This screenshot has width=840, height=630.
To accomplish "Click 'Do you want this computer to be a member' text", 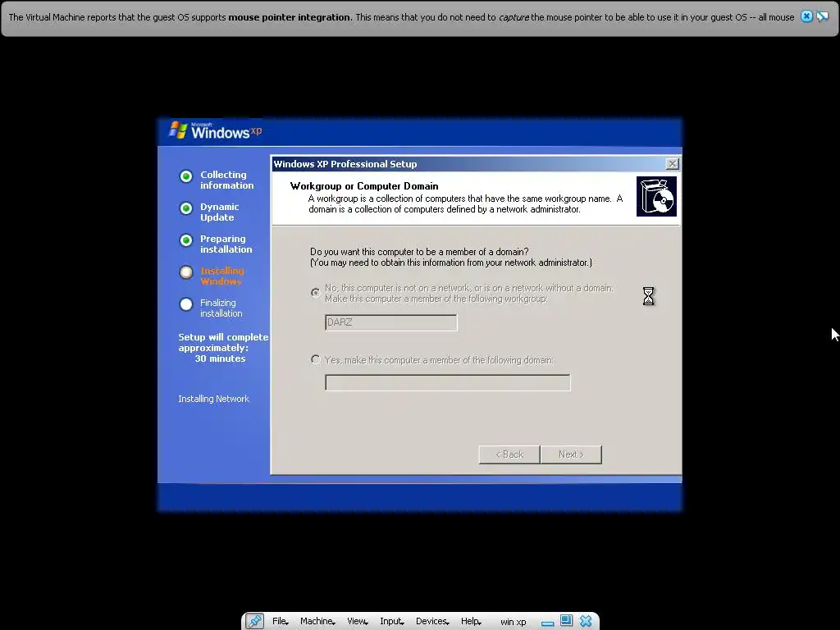I will coord(419,252).
